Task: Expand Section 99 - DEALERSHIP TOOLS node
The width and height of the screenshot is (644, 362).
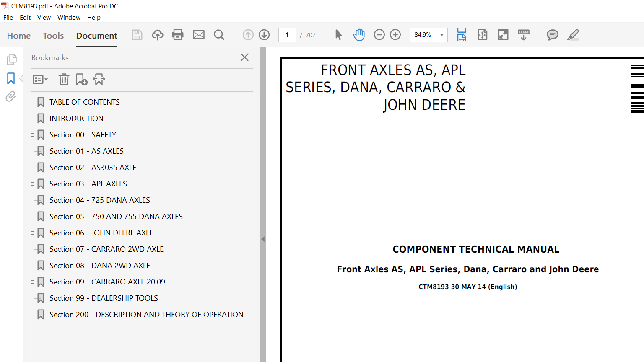Action: (x=33, y=298)
